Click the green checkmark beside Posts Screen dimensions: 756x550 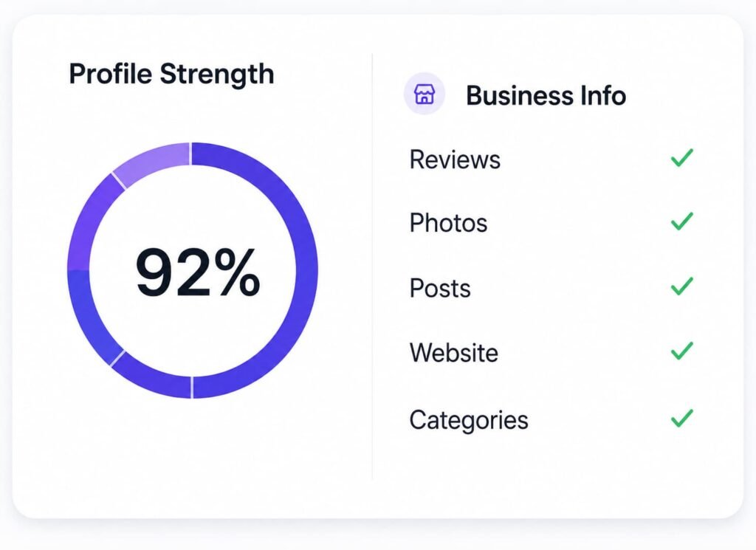[681, 286]
